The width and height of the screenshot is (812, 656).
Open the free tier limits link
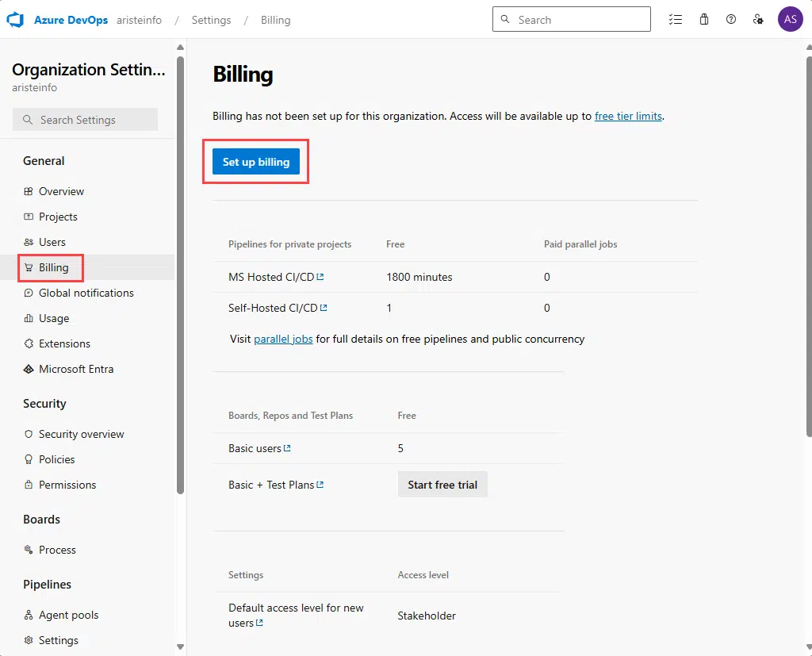628,116
